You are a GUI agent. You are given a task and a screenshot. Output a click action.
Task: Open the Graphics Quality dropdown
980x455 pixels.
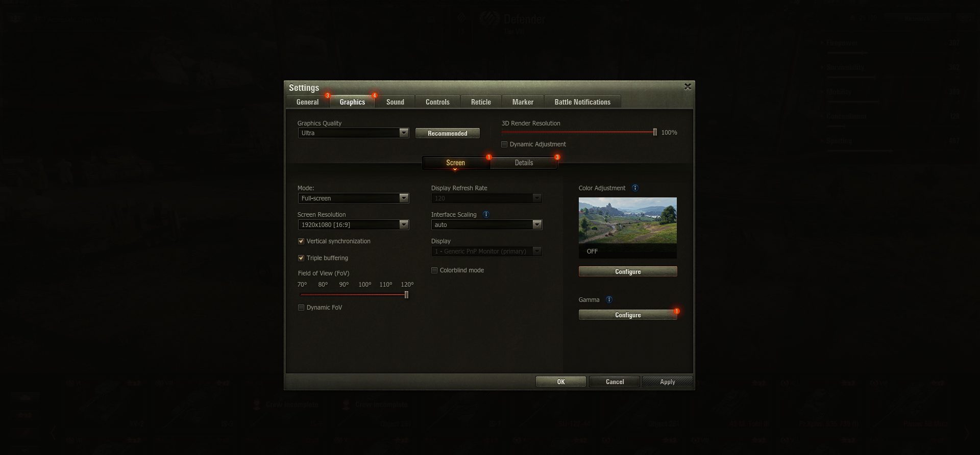click(353, 133)
